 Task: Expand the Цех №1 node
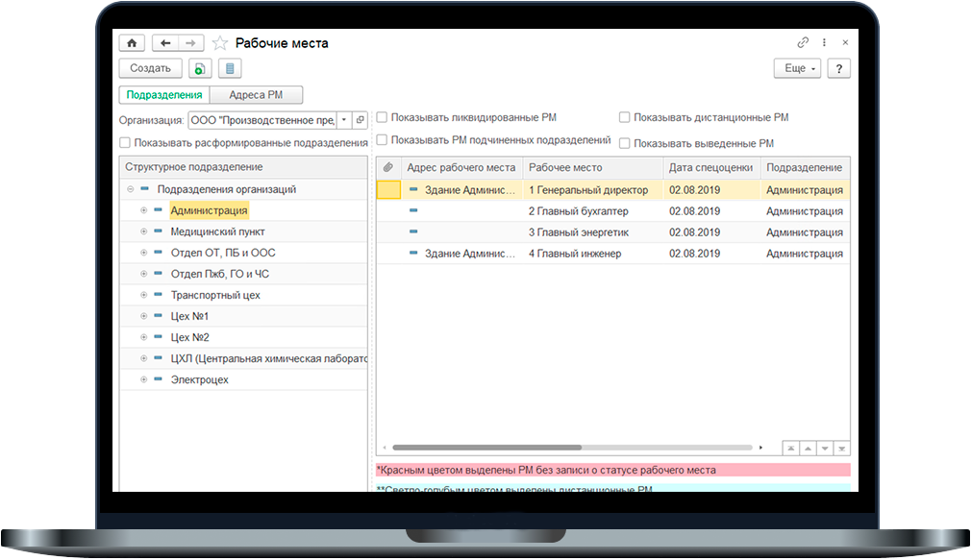coord(143,316)
